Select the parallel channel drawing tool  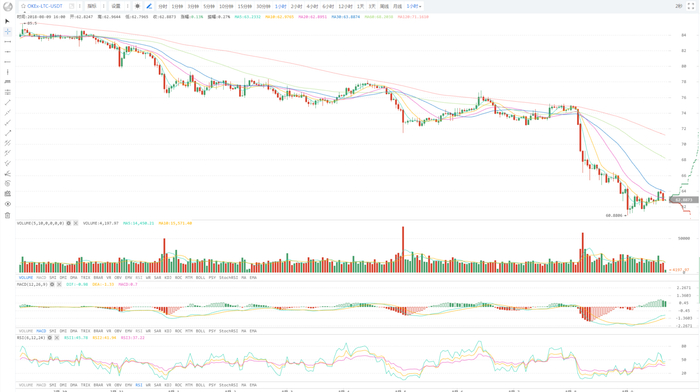tap(7, 143)
